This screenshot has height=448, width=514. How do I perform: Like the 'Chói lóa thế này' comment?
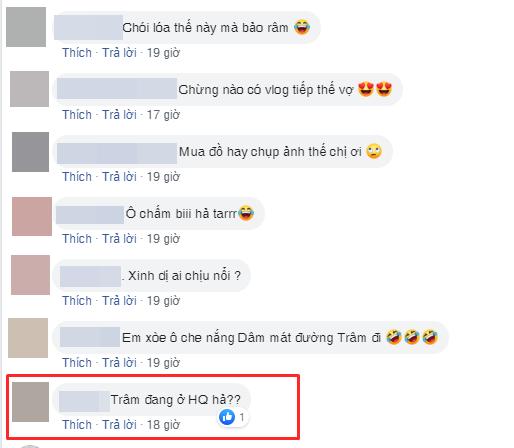tap(77, 53)
